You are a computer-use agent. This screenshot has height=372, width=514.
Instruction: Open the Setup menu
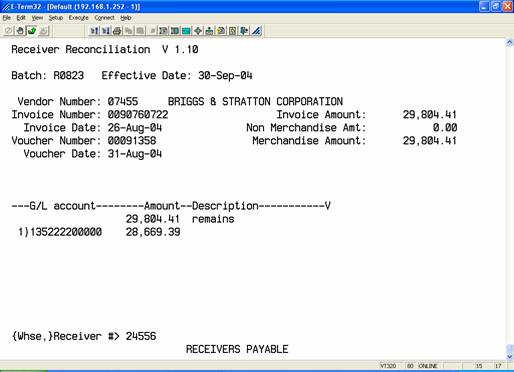pyautogui.click(x=56, y=18)
